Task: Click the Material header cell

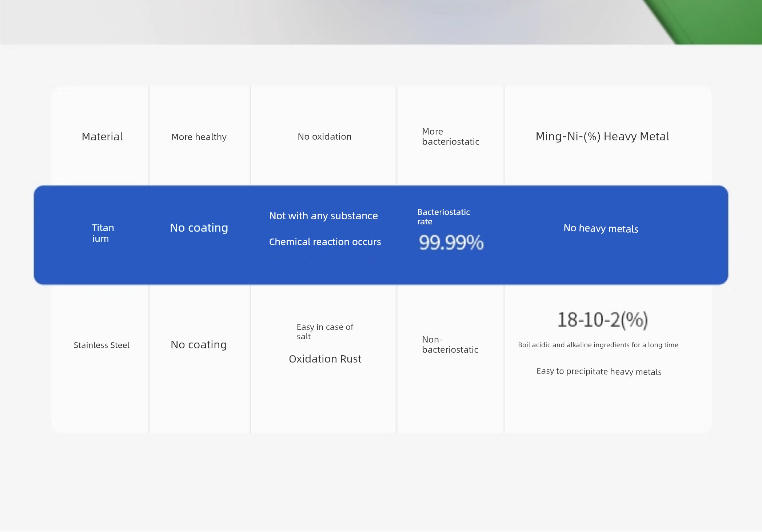Action: coord(102,137)
